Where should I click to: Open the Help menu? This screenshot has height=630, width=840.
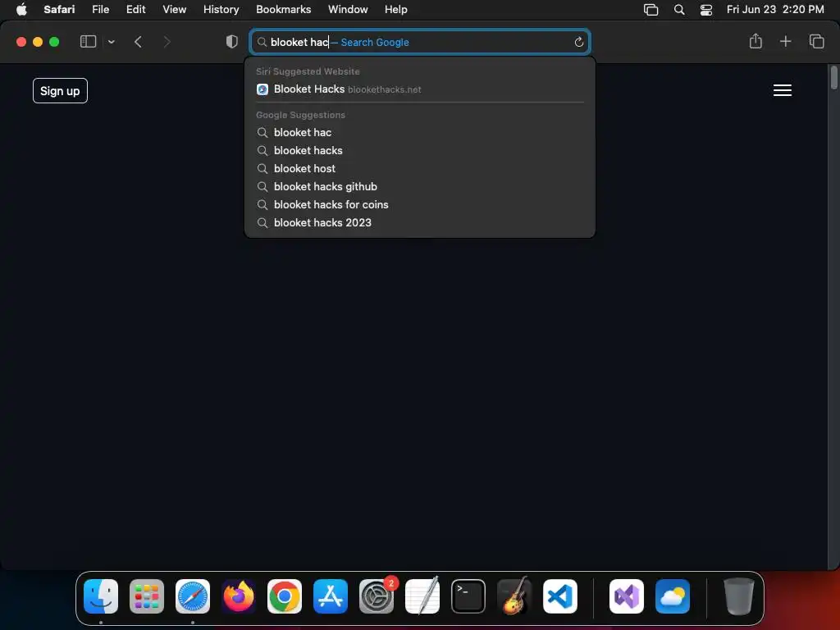pyautogui.click(x=396, y=10)
